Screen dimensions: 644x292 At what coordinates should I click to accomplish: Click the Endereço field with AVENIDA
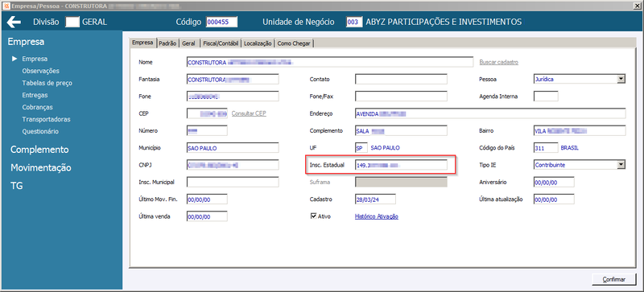(490, 113)
